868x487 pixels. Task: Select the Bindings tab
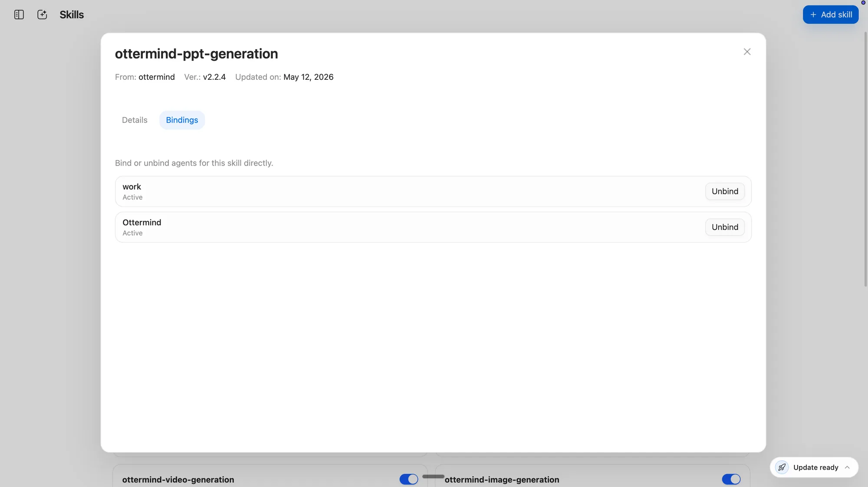[182, 120]
